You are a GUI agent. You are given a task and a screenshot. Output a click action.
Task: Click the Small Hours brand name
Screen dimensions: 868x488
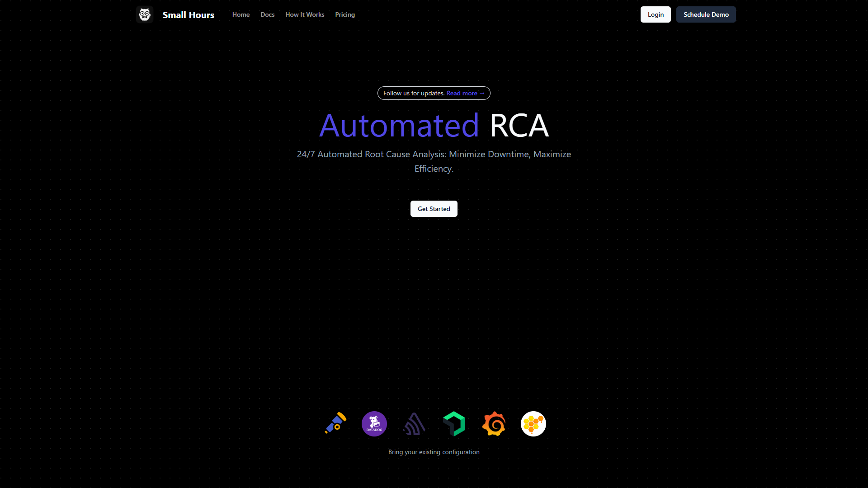[x=189, y=15]
